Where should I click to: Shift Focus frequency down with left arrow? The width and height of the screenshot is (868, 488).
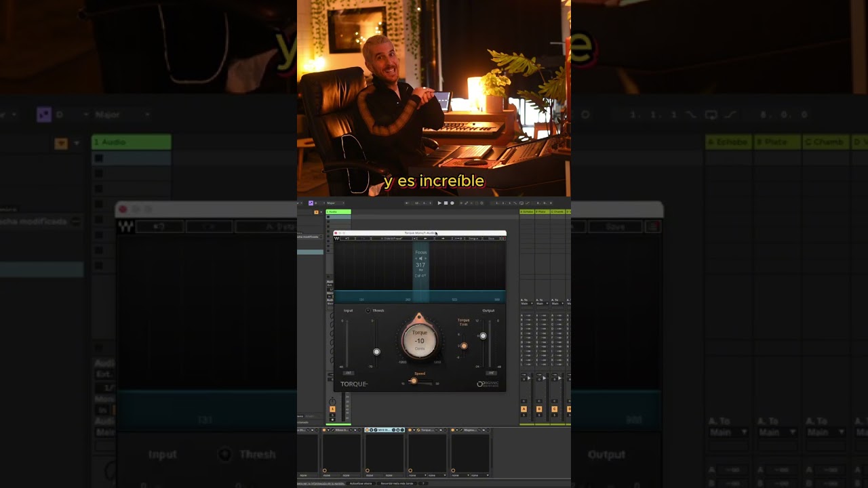pos(416,258)
